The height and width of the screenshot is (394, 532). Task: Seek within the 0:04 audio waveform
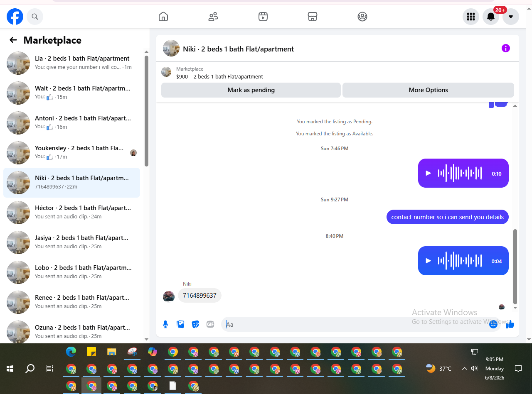460,261
